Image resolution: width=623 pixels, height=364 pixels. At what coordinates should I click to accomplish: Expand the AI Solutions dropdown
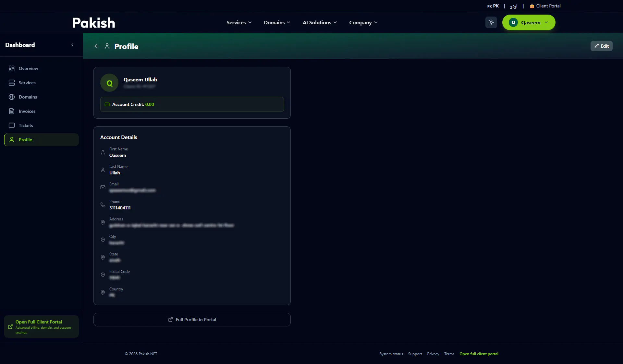click(x=320, y=22)
